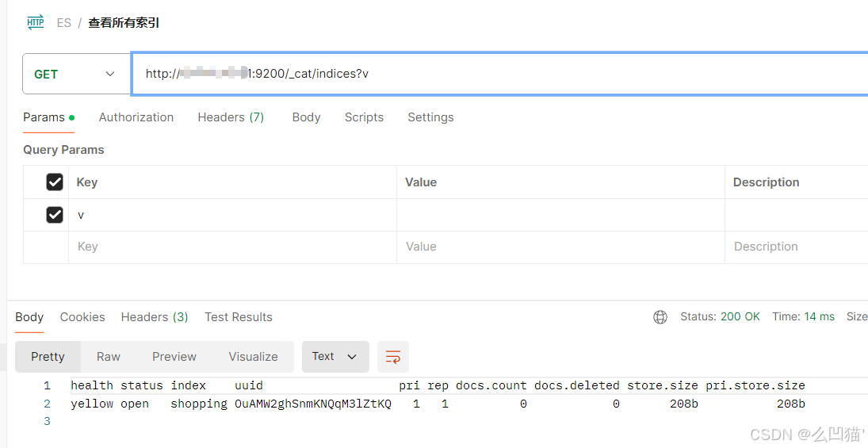
Task: Switch response view to Raw
Action: [109, 357]
